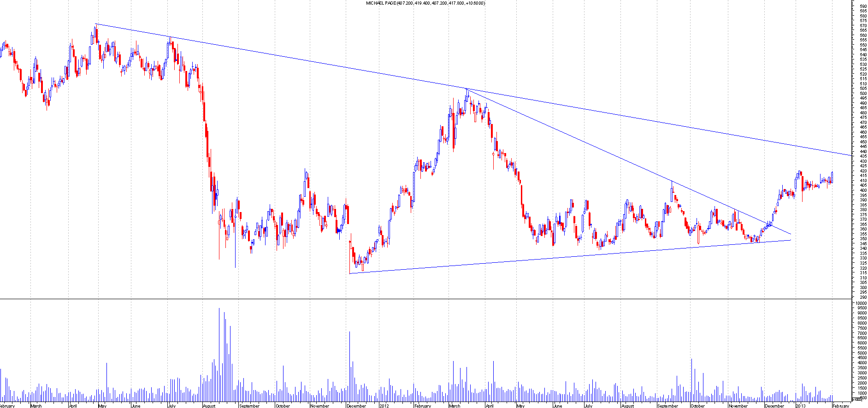Click the most recent candlestick on the chart
Screen dimensions: 868x408
click(x=833, y=177)
